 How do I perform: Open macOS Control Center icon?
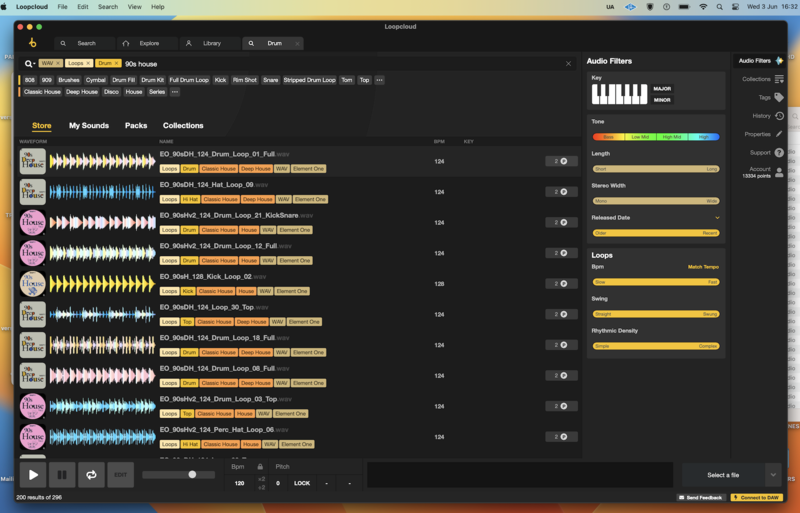[x=735, y=7]
